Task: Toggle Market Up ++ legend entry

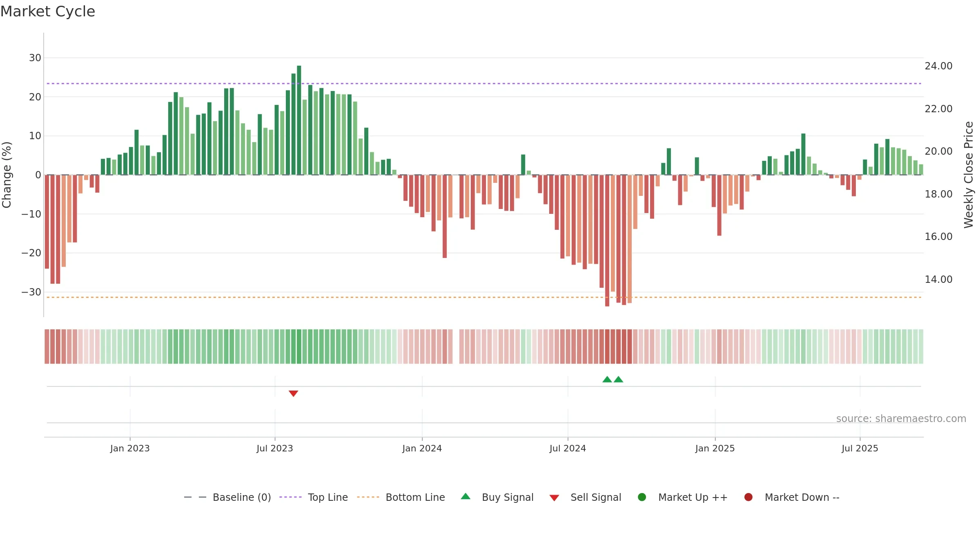Action: tap(683, 497)
